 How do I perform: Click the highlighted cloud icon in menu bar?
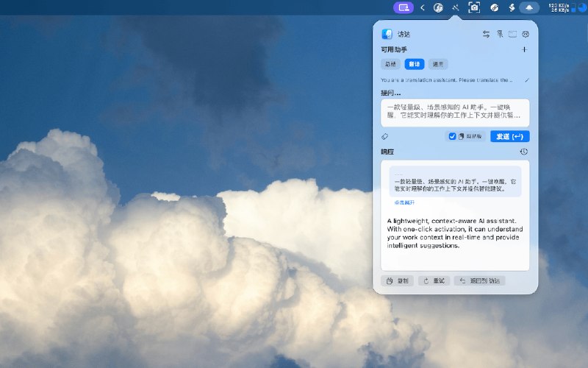529,7
